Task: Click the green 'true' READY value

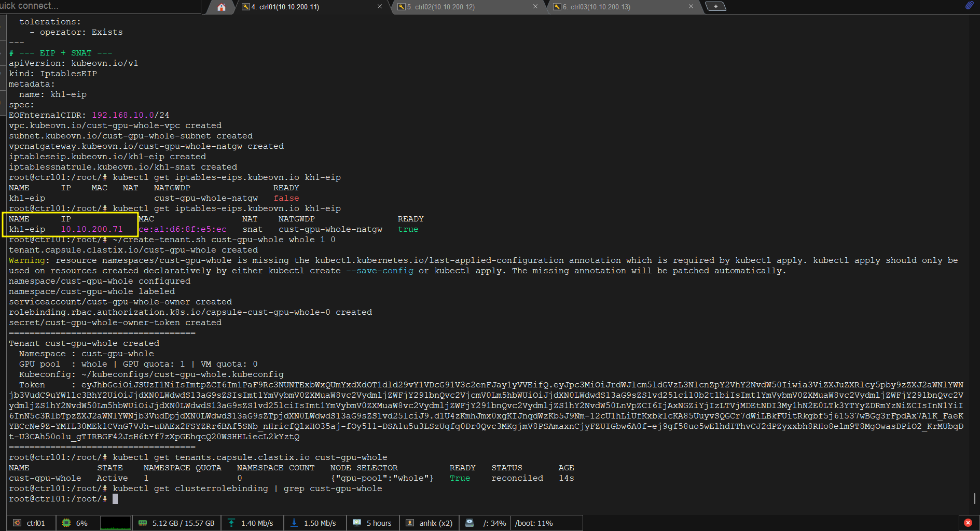Action: click(408, 229)
